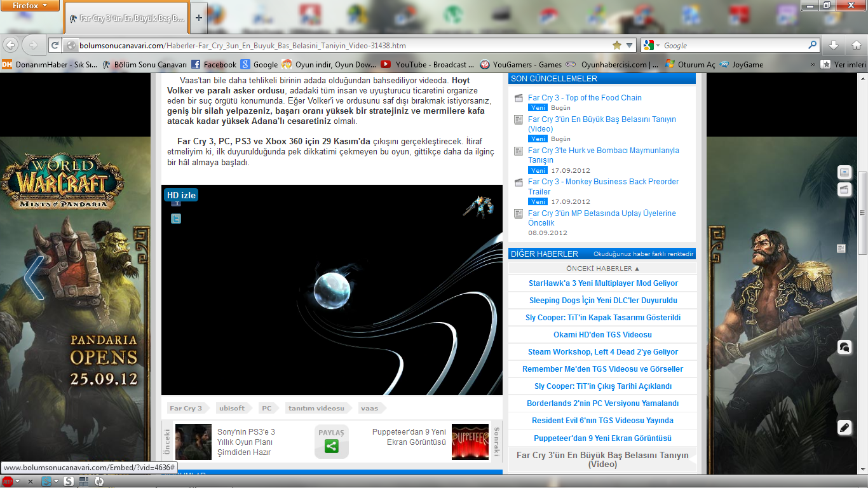Click the page vertical scrollbar thumb
This screenshot has width=868, height=488.
[x=863, y=213]
